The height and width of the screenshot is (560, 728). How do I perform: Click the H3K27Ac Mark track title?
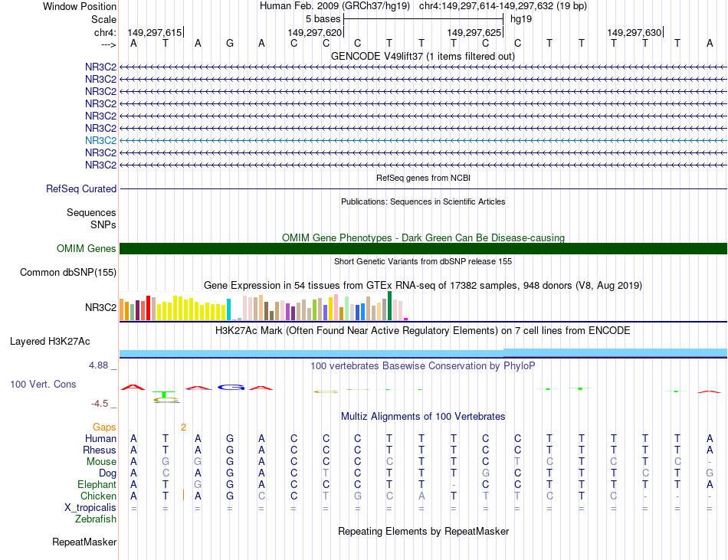[423, 330]
